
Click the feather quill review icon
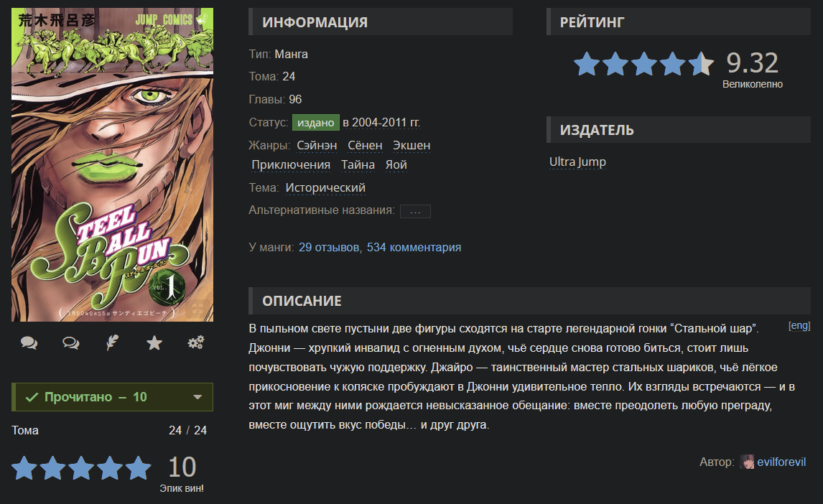[x=112, y=343]
